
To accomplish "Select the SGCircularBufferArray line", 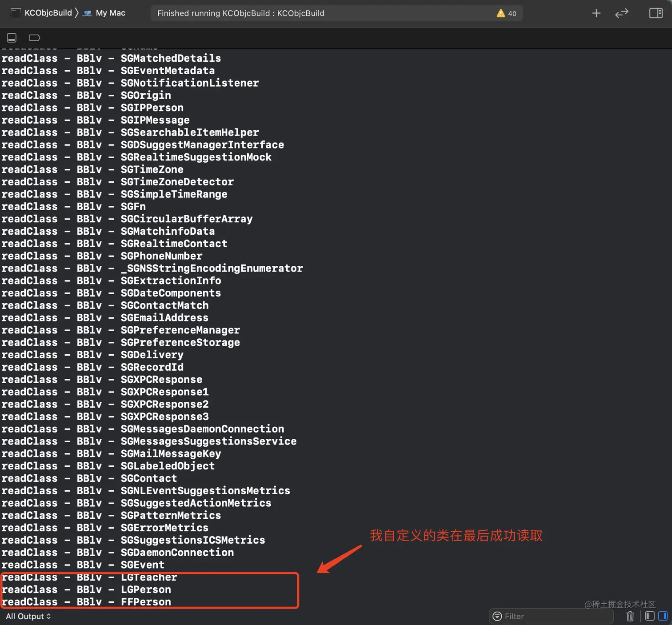I will click(127, 219).
